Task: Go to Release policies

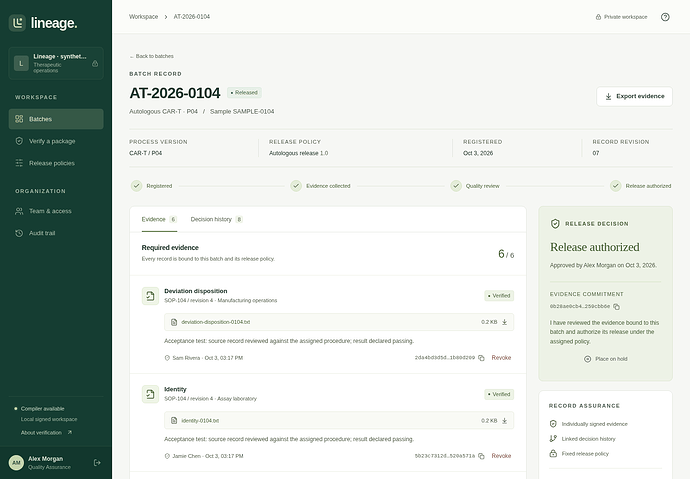Action: (x=56, y=163)
